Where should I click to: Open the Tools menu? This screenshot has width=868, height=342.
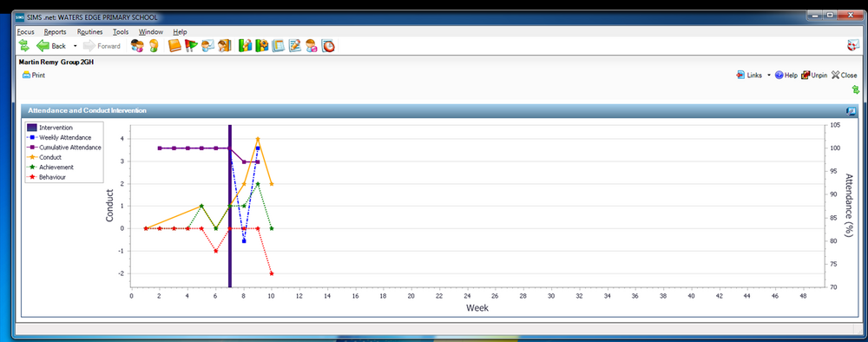click(x=121, y=31)
